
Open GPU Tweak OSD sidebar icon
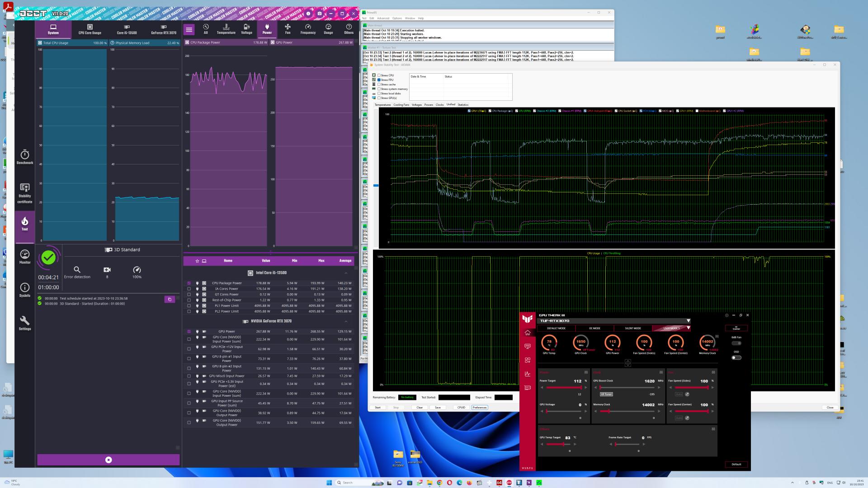coord(528,346)
